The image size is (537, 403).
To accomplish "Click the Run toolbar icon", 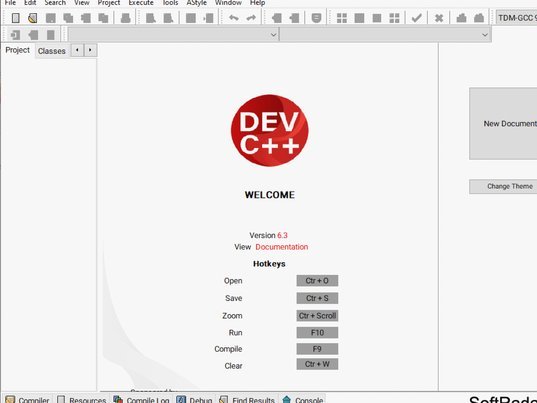I will point(359,18).
